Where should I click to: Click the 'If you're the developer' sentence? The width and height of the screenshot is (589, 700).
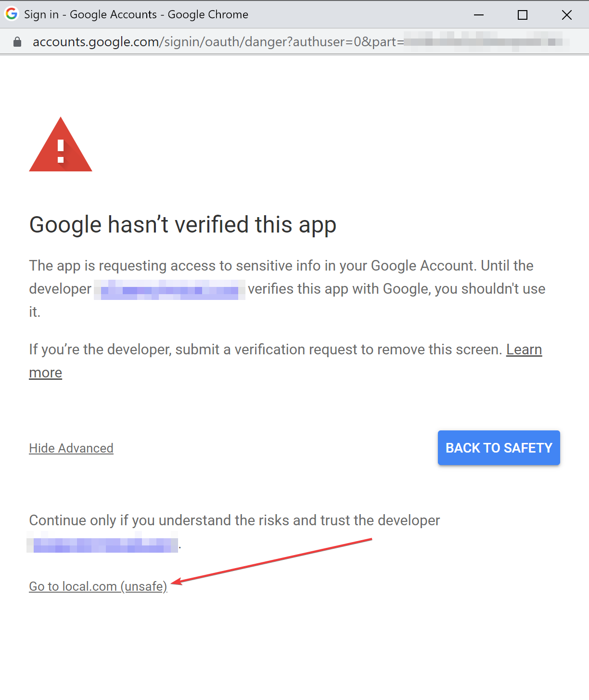click(x=266, y=350)
